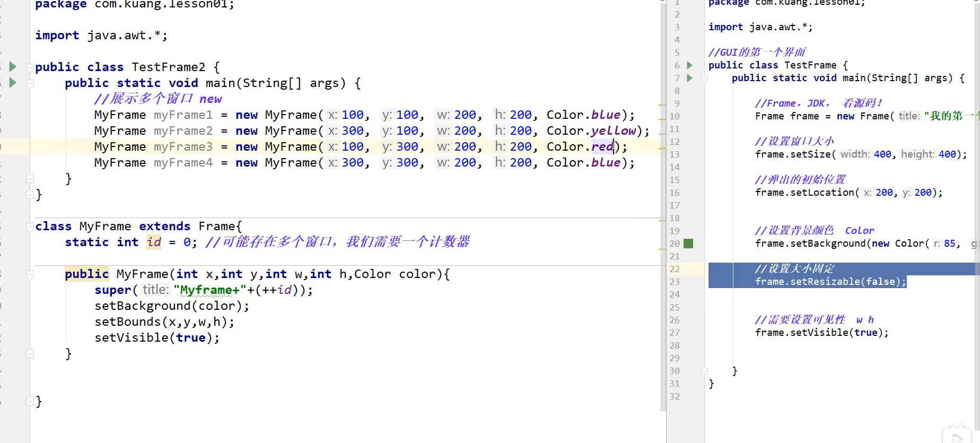The height and width of the screenshot is (443, 980).
Task: Click 'new Frame(' constructor in right editor
Action: (x=865, y=116)
